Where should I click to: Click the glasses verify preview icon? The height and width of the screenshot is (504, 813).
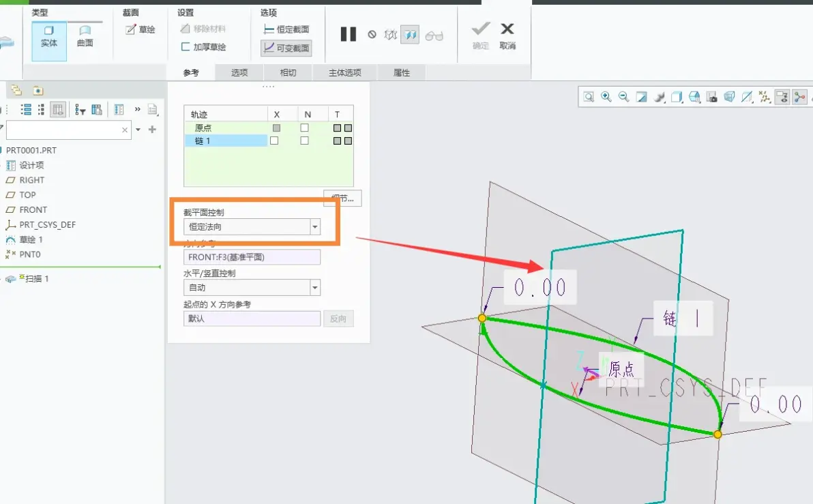pyautogui.click(x=434, y=35)
